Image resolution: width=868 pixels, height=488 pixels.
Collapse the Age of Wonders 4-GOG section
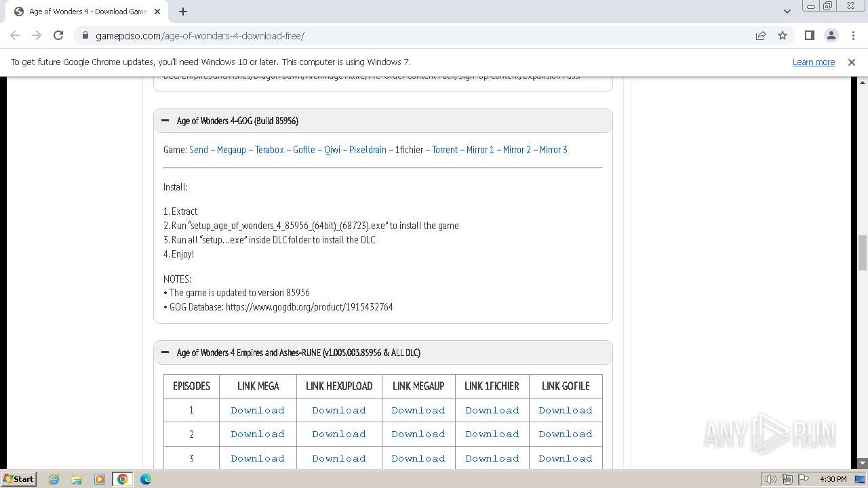(383, 121)
